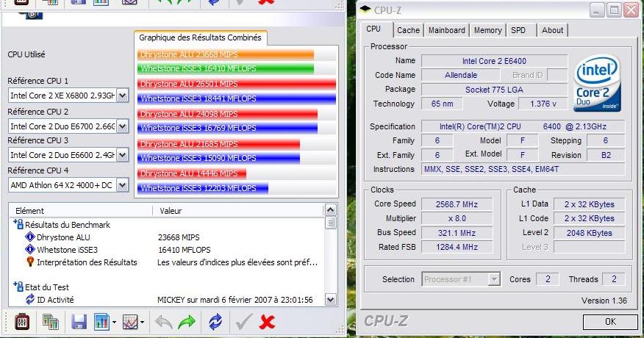Open the Memory tab in CPU-Z
The width and height of the screenshot is (644, 338).
(487, 30)
